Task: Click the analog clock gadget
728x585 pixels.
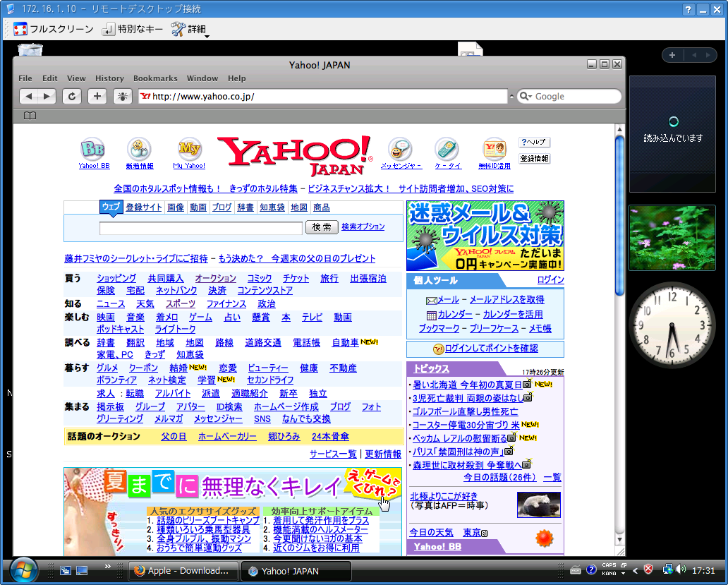Action: point(672,325)
